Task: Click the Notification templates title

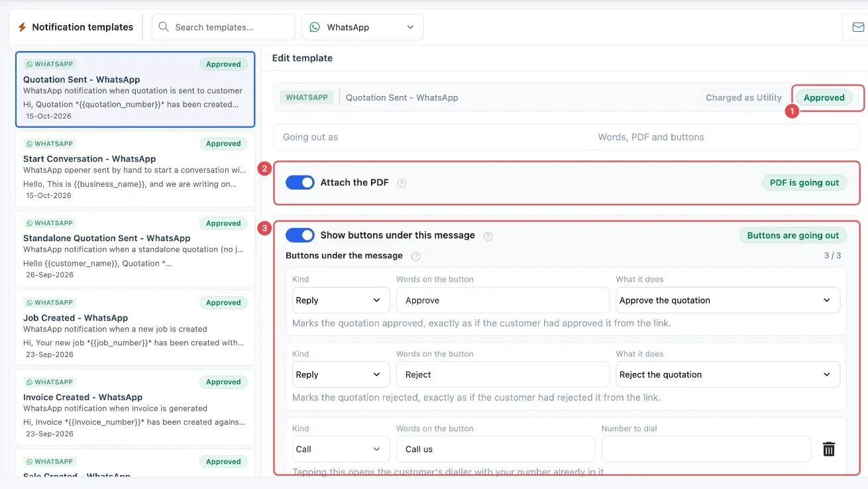Action: [83, 27]
